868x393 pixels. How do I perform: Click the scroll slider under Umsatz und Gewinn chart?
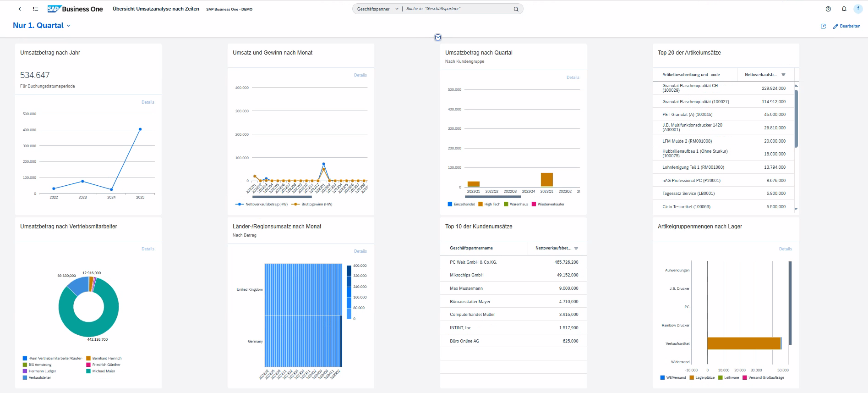pyautogui.click(x=282, y=197)
